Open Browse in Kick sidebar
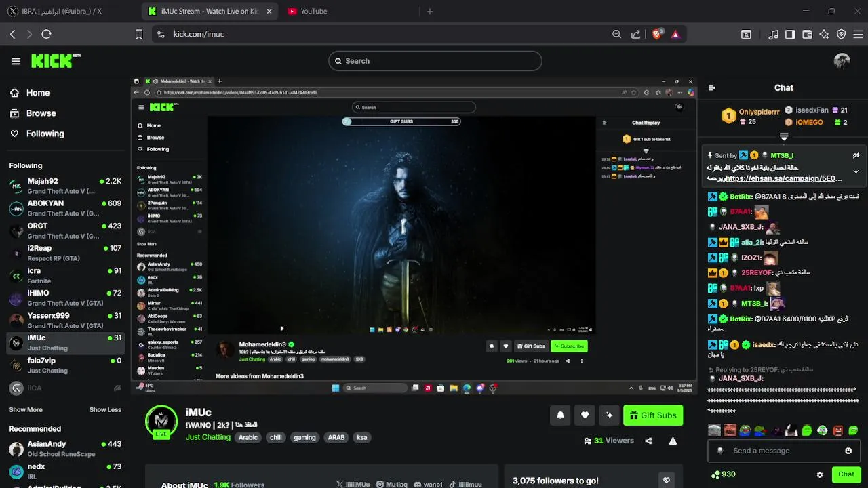This screenshot has height=488, width=868. point(41,113)
